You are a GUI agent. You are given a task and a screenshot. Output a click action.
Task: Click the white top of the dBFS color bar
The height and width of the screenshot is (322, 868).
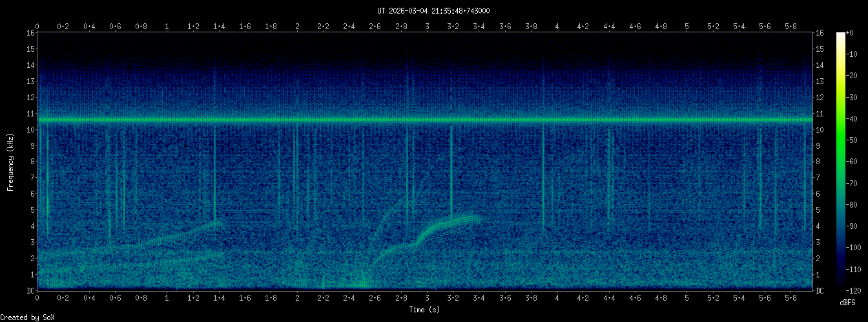(840, 35)
